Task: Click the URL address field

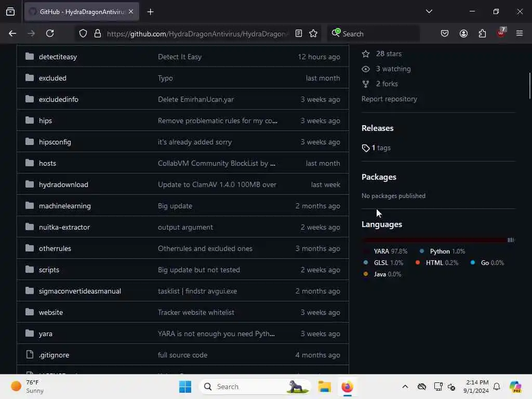Action: 197,34
